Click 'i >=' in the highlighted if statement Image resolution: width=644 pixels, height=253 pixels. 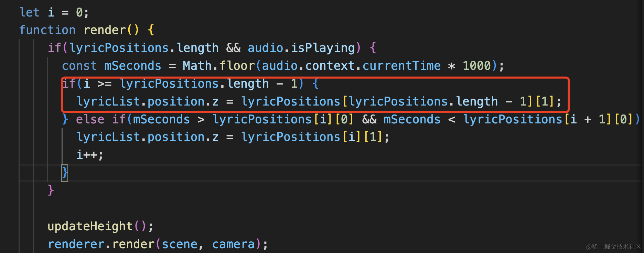[98, 84]
